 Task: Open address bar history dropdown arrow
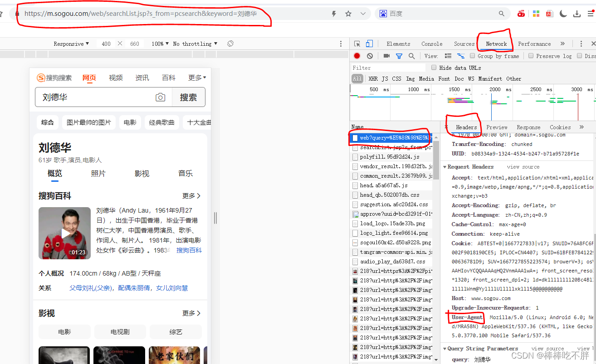363,14
